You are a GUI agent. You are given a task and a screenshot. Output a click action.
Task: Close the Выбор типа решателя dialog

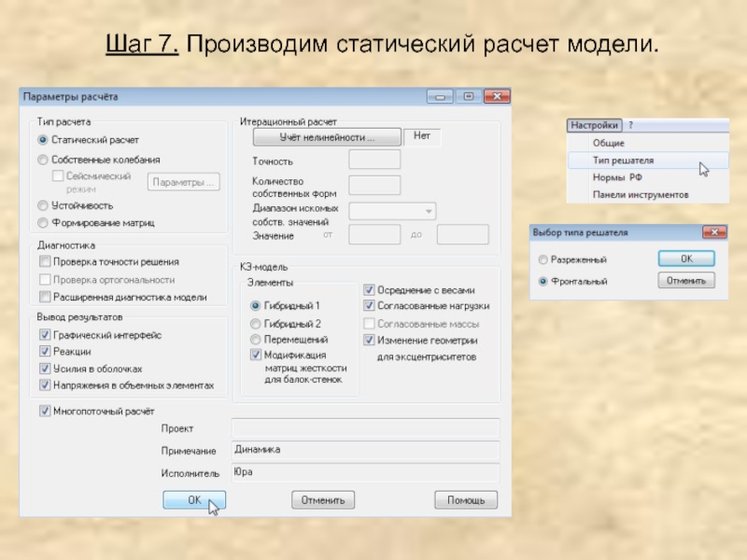pyautogui.click(x=714, y=232)
